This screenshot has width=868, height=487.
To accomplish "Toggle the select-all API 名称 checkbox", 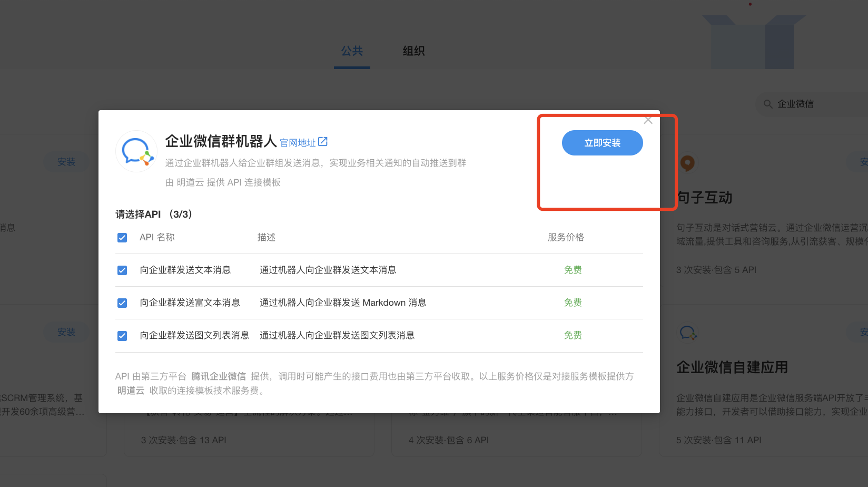I will [x=122, y=238].
